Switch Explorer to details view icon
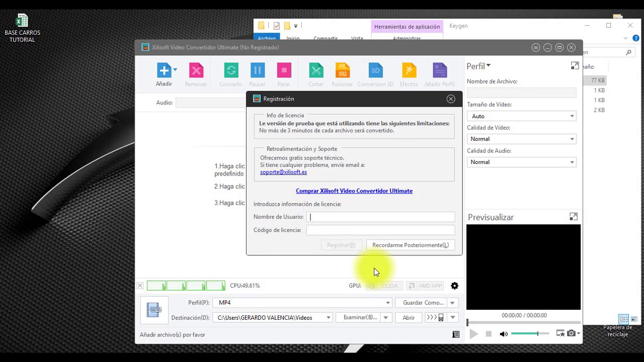The width and height of the screenshot is (644, 362). [x=624, y=319]
